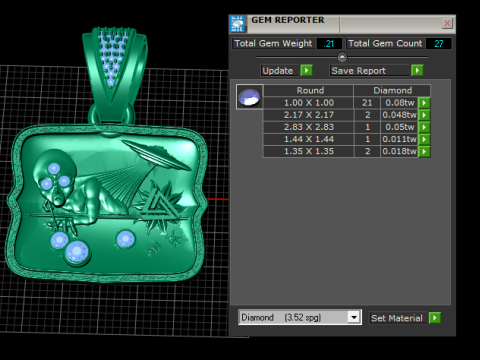Click the Set Material button label
Screen dimensions: 480x360
click(x=397, y=318)
